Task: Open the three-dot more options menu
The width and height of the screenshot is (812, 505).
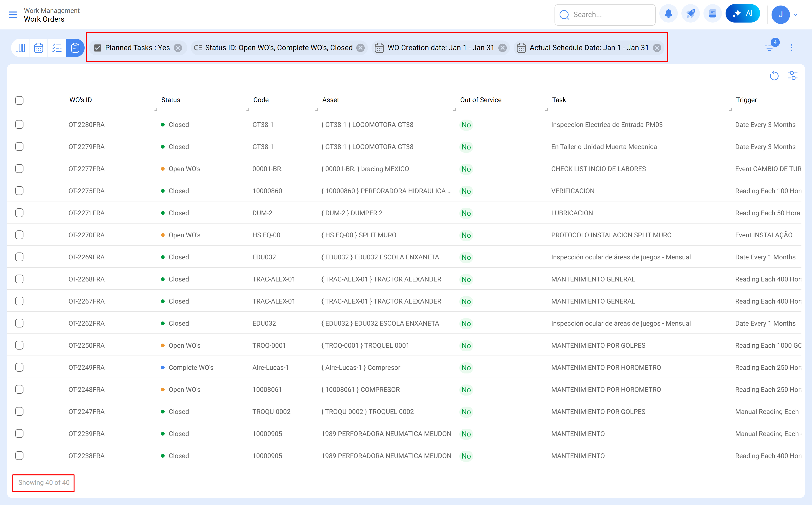Action: 791,47
